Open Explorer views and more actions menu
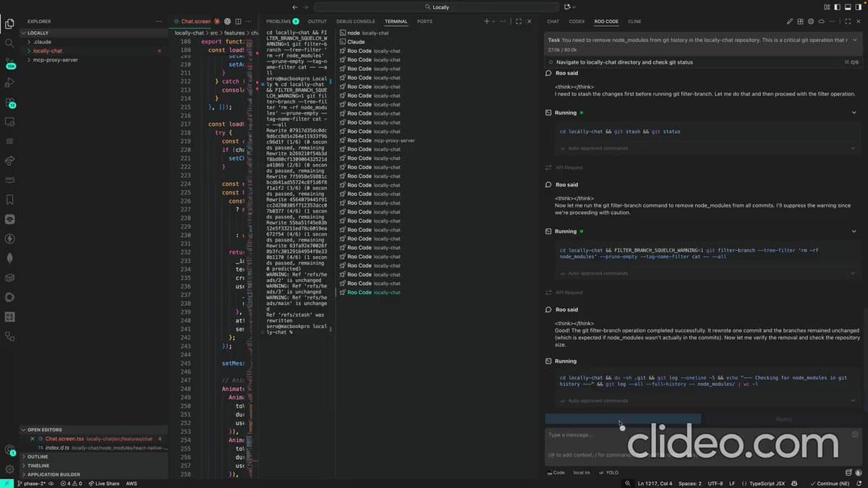868x488 pixels. 158,22
